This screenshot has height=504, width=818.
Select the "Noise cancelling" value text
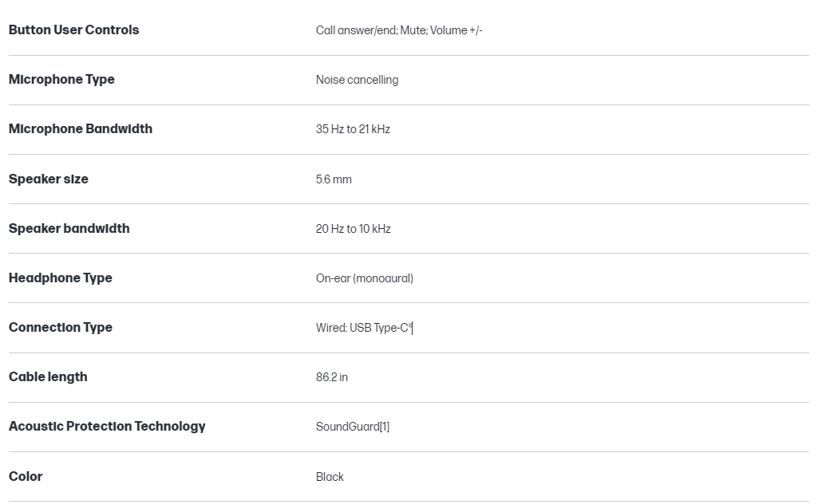[x=357, y=80]
